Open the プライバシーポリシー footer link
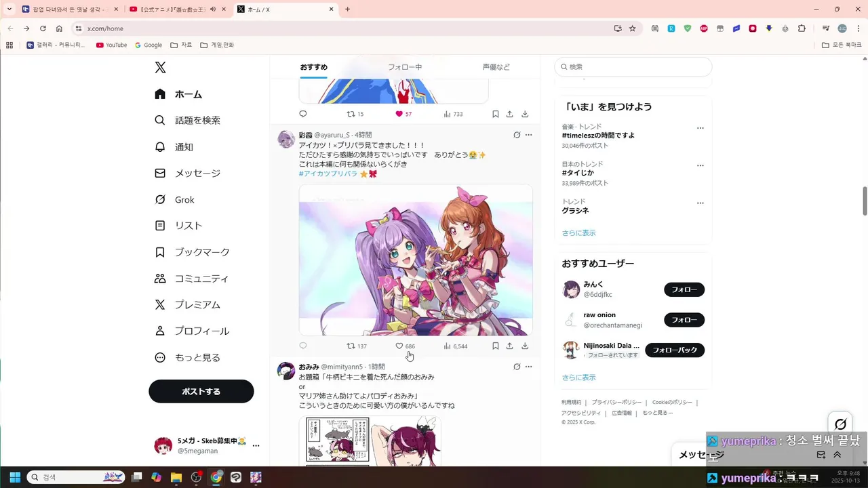 616,402
